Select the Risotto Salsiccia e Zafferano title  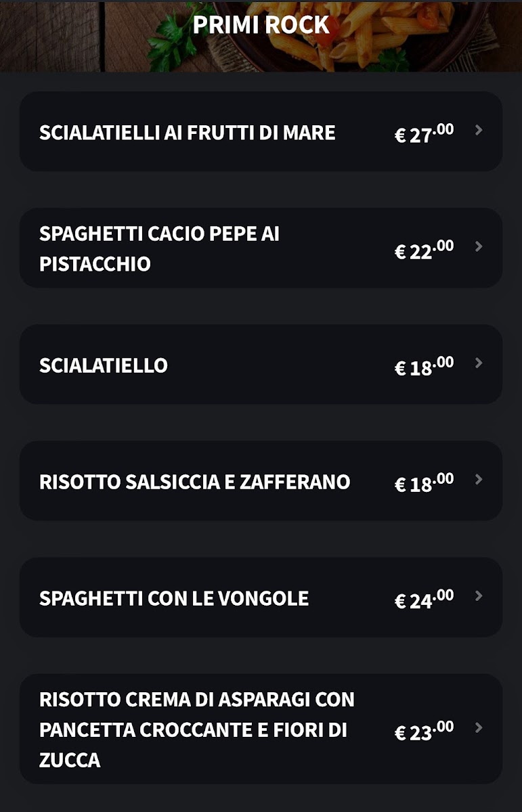(195, 482)
